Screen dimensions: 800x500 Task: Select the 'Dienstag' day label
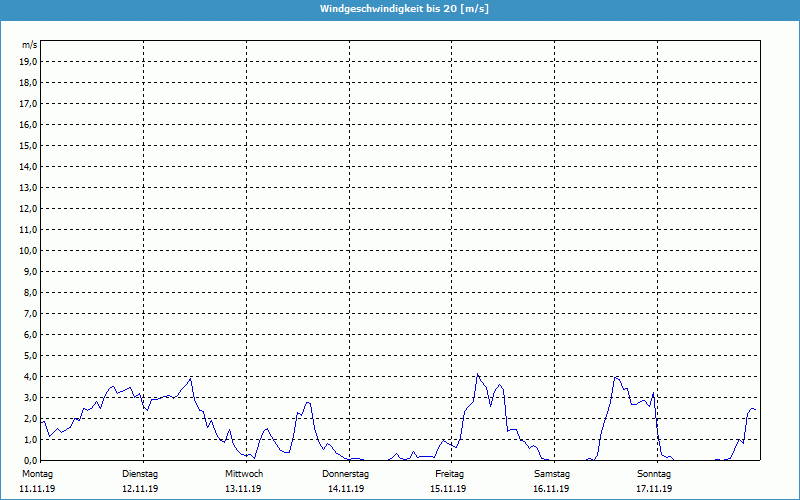point(140,473)
